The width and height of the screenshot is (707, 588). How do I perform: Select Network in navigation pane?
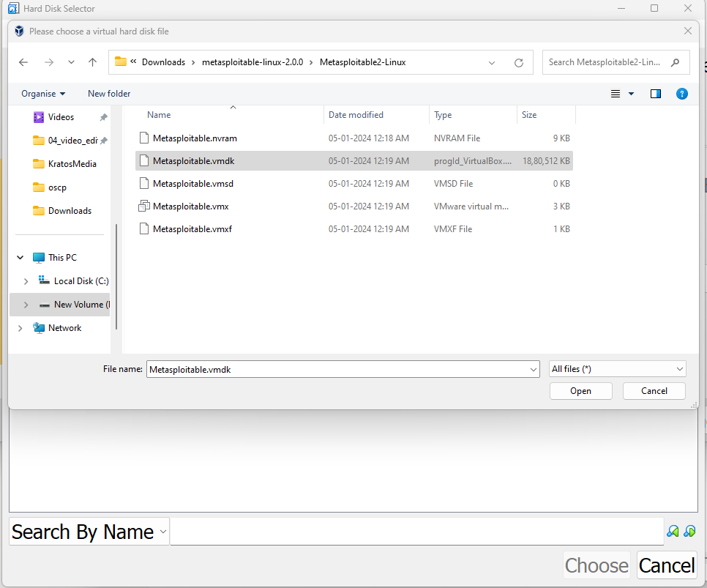[x=57, y=328]
